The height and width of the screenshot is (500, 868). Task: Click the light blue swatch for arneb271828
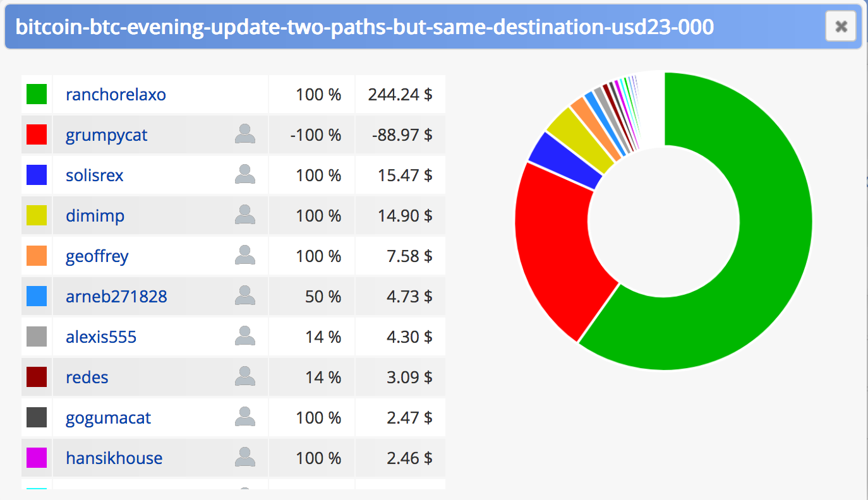pos(37,296)
